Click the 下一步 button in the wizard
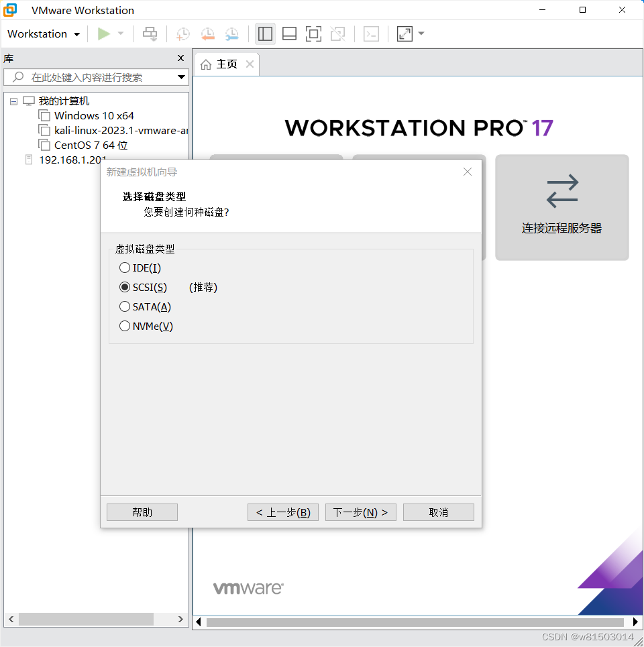This screenshot has width=644, height=647. coord(360,512)
